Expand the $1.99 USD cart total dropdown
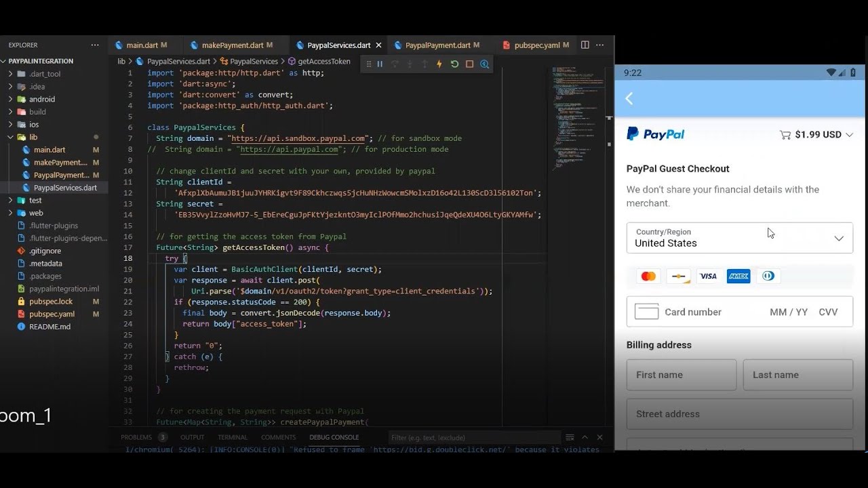This screenshot has width=868, height=488. 848,135
